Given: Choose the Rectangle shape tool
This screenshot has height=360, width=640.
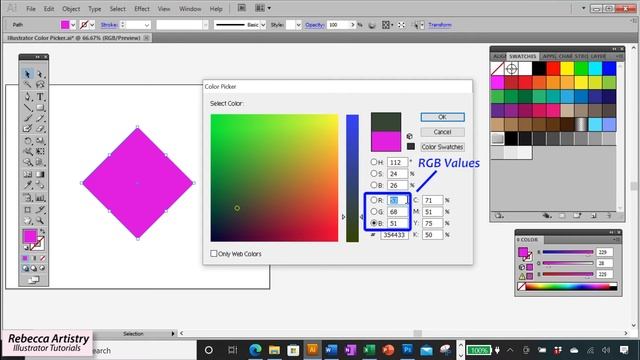Looking at the screenshot, I should pyautogui.click(x=40, y=108).
